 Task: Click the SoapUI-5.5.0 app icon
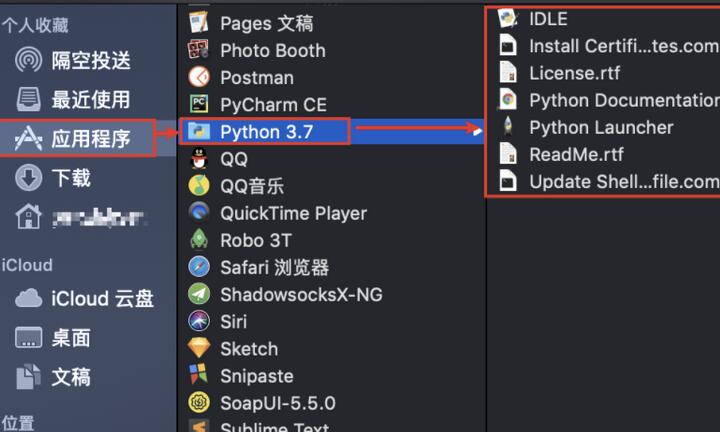[x=199, y=402]
